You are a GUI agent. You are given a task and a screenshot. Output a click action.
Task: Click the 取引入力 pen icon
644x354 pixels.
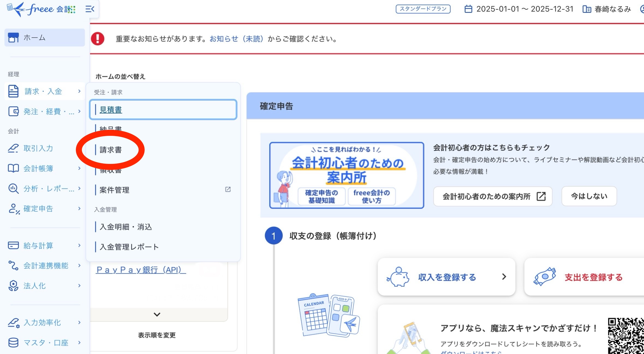click(x=13, y=148)
